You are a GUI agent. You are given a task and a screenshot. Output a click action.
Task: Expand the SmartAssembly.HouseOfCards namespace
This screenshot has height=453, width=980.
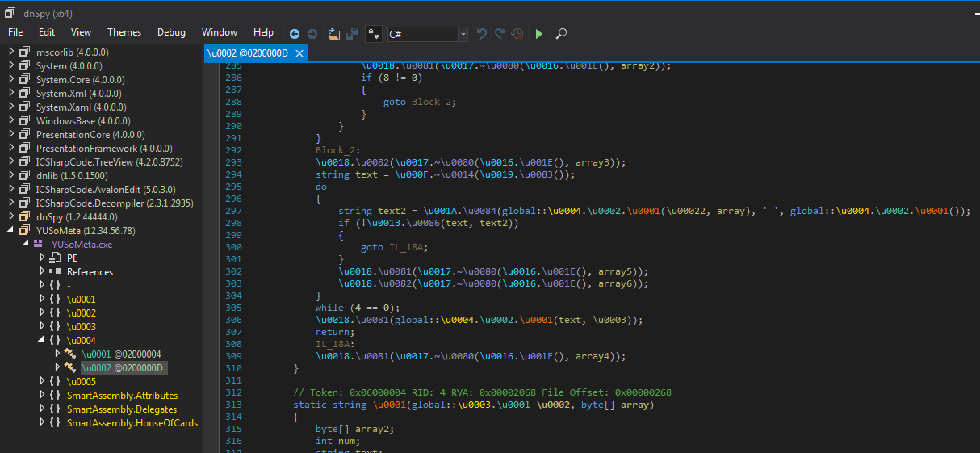42,423
